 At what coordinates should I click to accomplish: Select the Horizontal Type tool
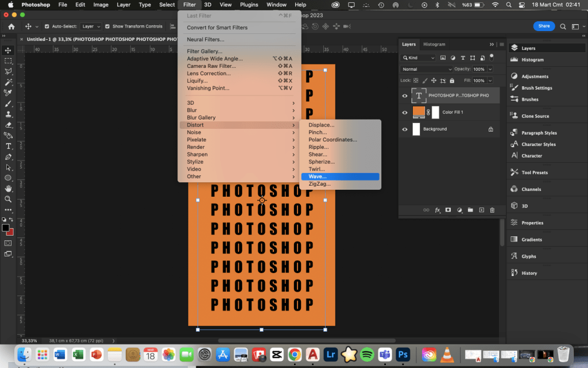8,146
